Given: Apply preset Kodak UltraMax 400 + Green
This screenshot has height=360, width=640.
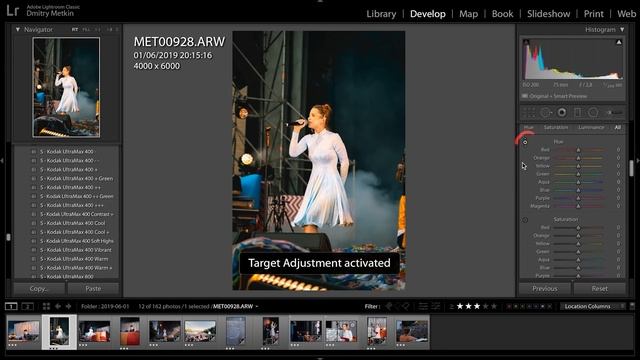Looking at the screenshot, I should click(76, 178).
